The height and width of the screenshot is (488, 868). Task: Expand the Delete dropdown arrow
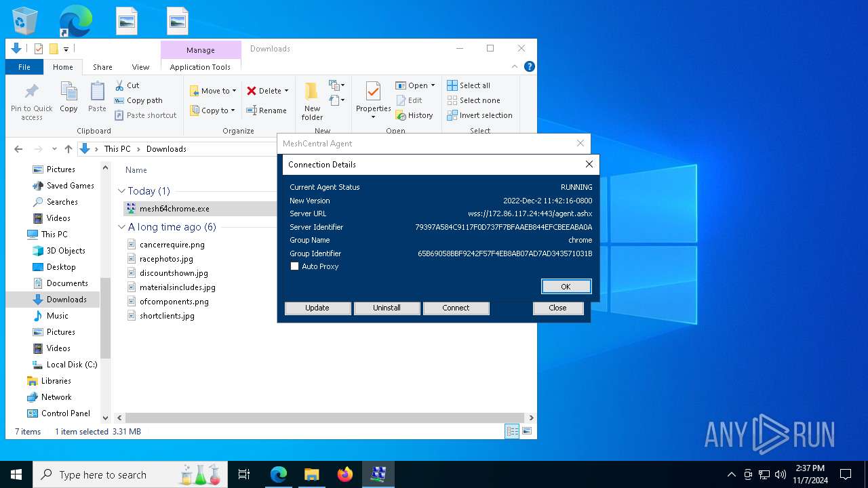(x=286, y=91)
